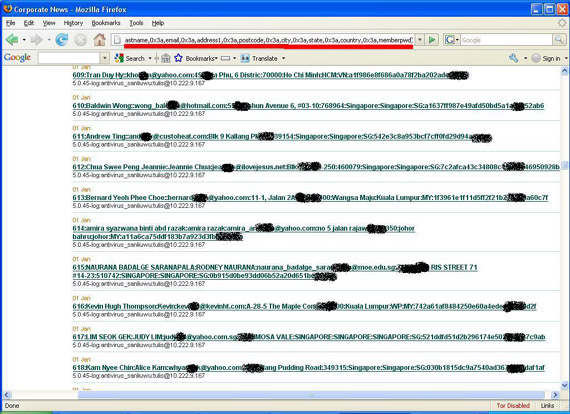Click the Stop loading icon
Viewport: 570px width, 414px height.
click(81, 40)
